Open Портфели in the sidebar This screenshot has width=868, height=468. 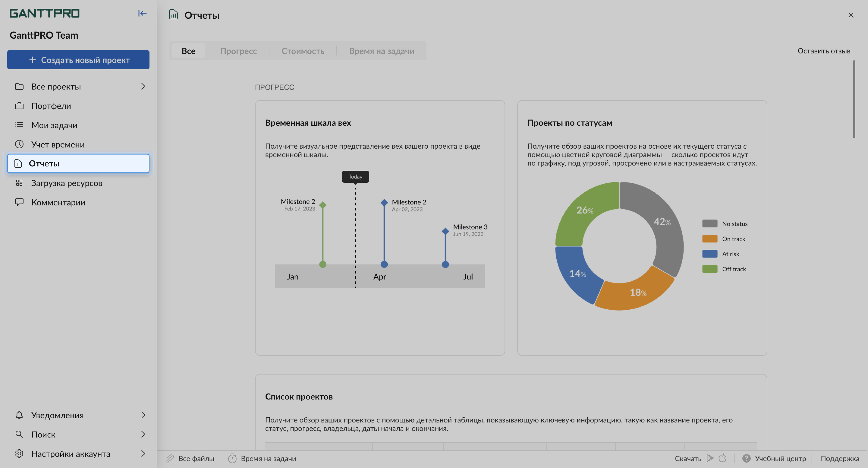78,106
